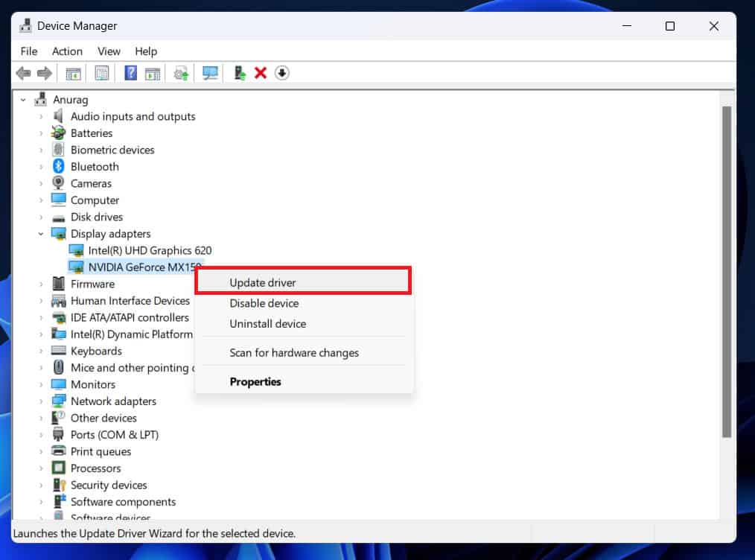The width and height of the screenshot is (755, 560).
Task: Click the red X Uninstall device toolbar icon
Action: 261,73
